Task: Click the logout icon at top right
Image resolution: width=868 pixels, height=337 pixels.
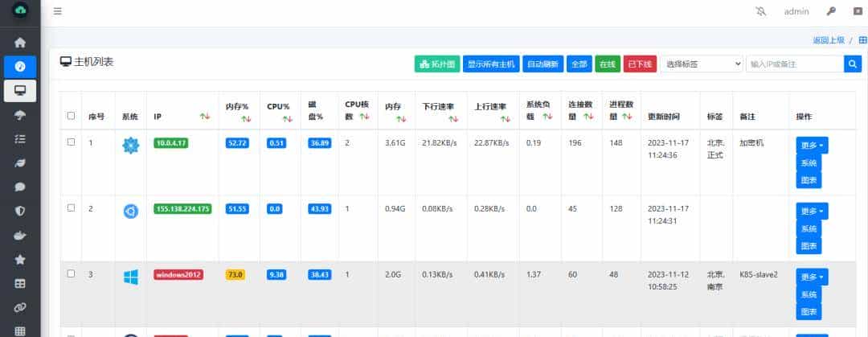Action: 858,11
